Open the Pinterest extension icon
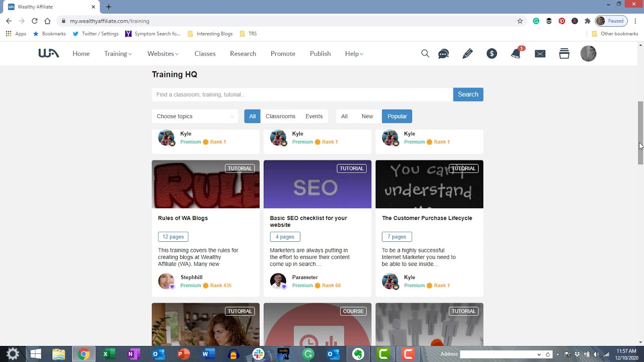Screen dimensions: 644x362 coord(561,21)
